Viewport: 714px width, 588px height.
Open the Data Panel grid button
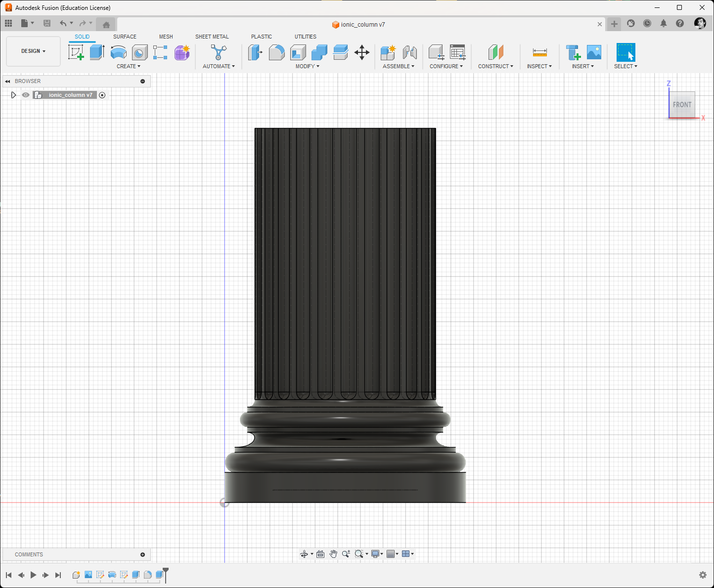coord(8,23)
